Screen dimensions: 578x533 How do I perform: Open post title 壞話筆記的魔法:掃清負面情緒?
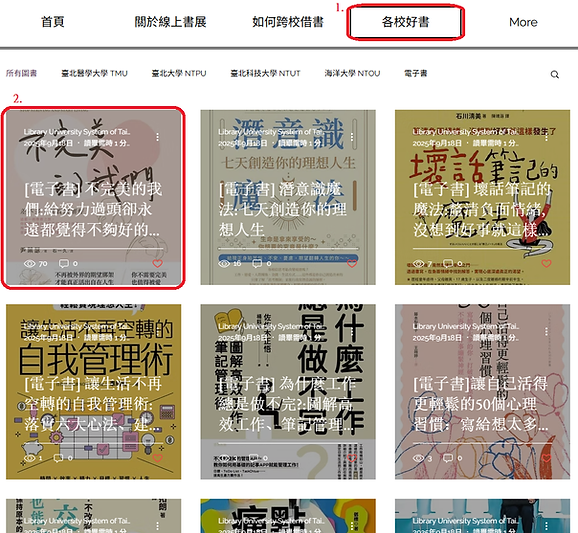482,209
